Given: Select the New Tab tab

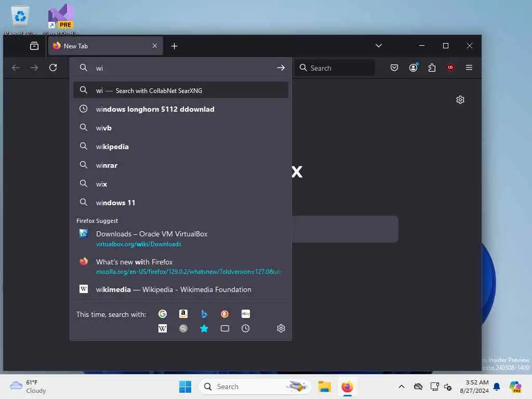Looking at the screenshot, I should pyautogui.click(x=105, y=46).
